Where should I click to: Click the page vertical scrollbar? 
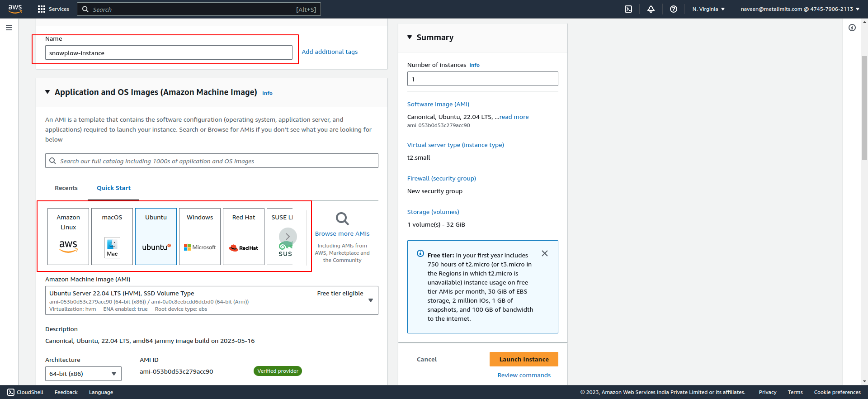coord(864,109)
